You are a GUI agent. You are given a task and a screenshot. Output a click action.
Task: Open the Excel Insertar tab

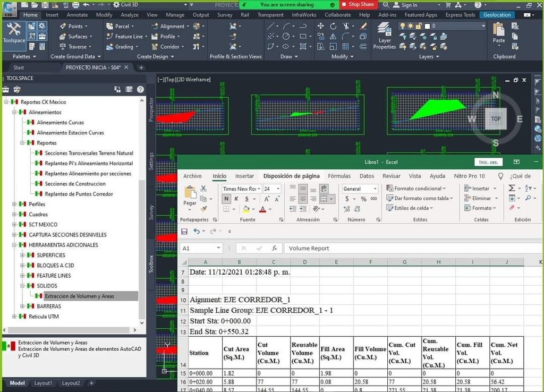244,176
